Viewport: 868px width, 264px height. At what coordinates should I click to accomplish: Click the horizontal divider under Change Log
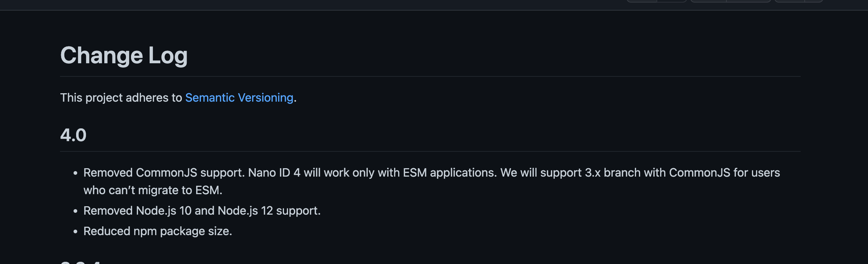[430, 76]
